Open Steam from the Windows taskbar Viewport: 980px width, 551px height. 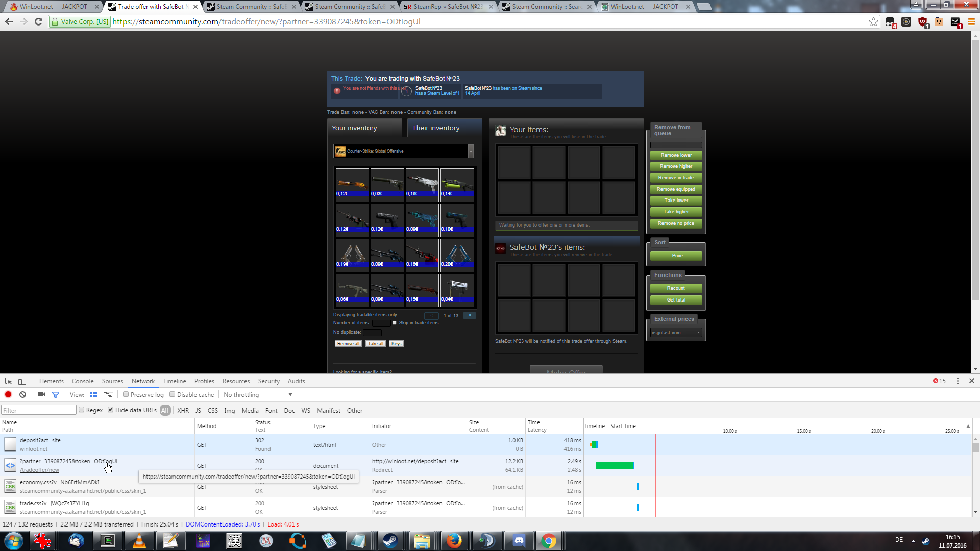click(390, 541)
